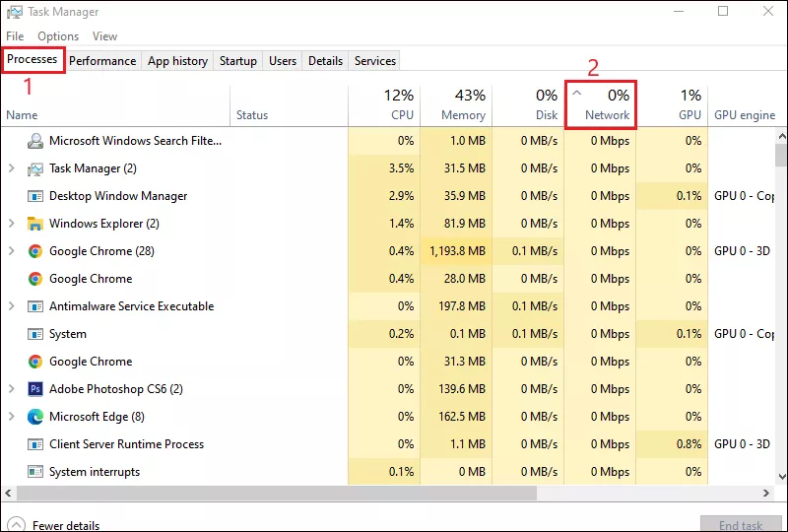Click the Google Chrome (28) icon
This screenshot has height=532, width=788.
click(x=35, y=251)
